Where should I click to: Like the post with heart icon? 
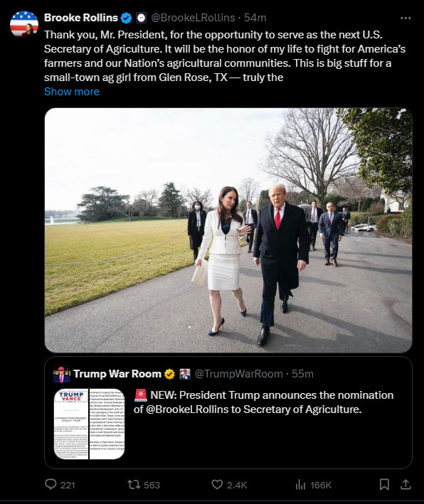point(217,484)
